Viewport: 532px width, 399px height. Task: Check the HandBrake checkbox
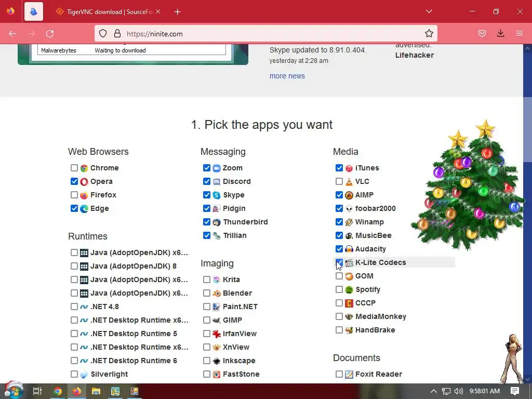pyautogui.click(x=339, y=330)
